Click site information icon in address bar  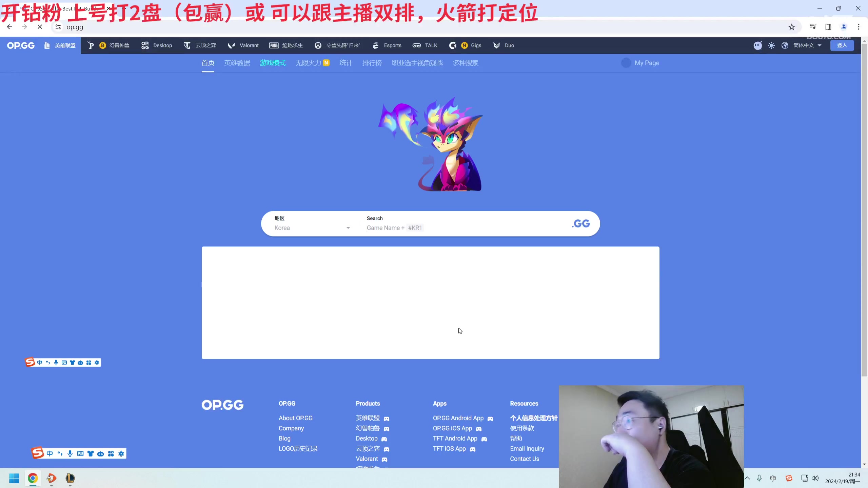pos(58,27)
